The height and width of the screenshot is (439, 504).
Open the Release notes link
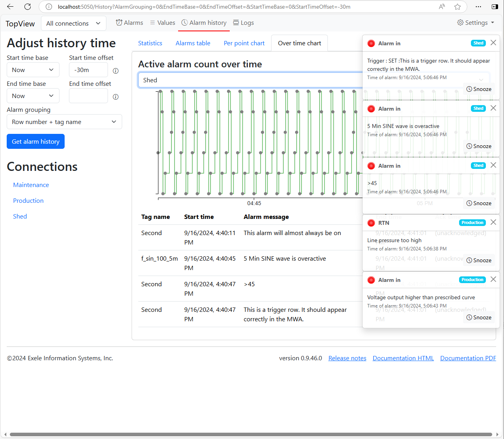coord(348,358)
